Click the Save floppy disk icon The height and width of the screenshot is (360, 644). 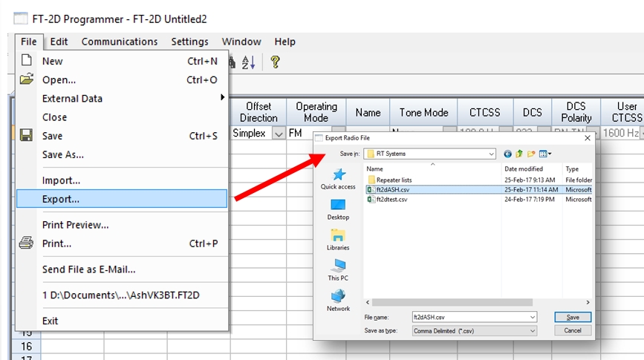tap(26, 135)
